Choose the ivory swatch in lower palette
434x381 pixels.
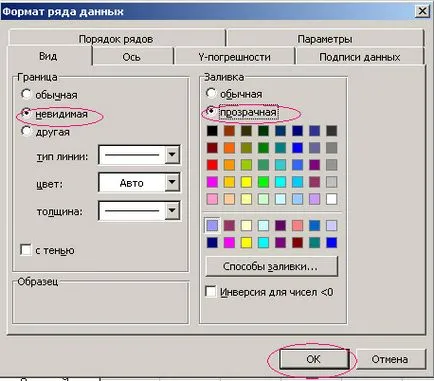coord(246,226)
